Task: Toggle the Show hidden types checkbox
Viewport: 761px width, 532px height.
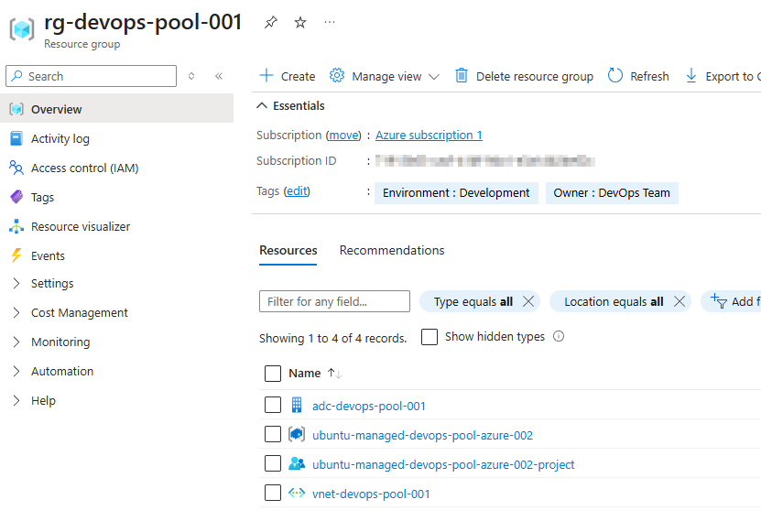Action: click(x=429, y=337)
